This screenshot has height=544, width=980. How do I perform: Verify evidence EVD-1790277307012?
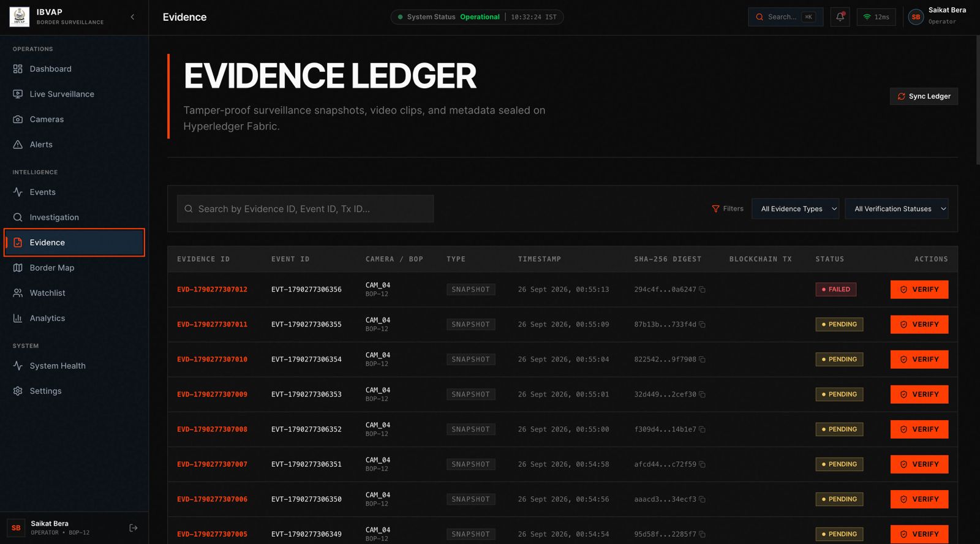coord(919,289)
